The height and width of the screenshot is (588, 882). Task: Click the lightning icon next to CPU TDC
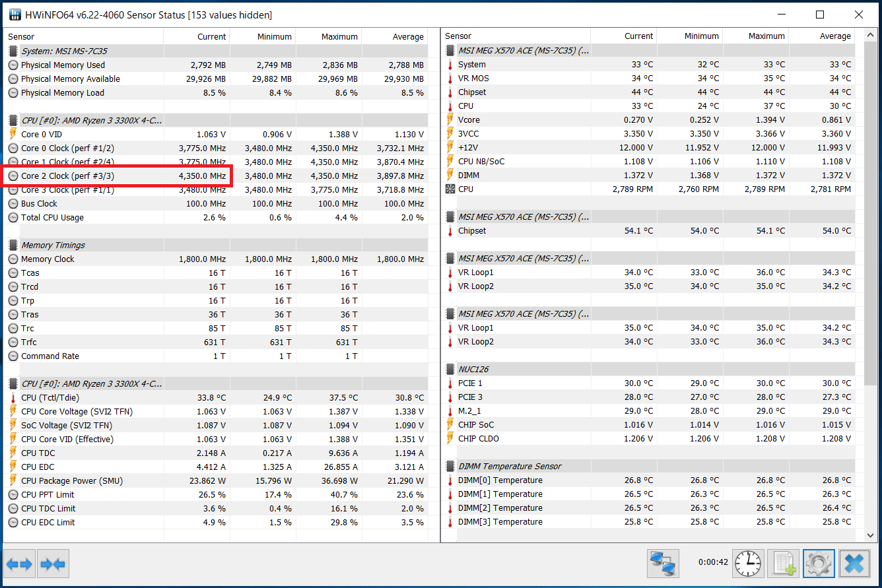click(x=13, y=453)
